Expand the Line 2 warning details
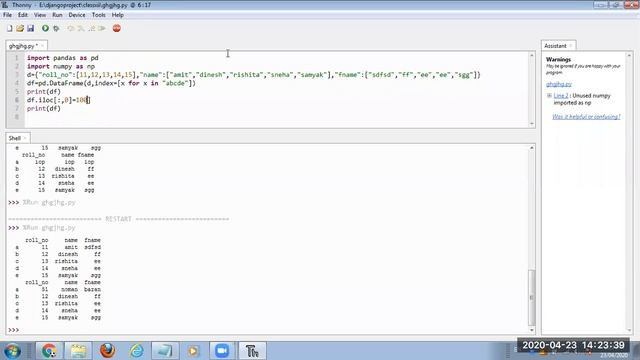 [549, 96]
